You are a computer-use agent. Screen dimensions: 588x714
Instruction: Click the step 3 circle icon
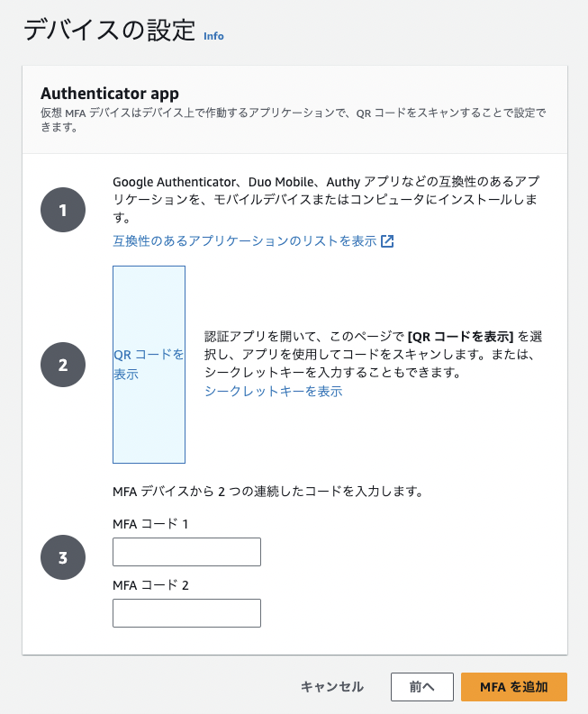pyautogui.click(x=63, y=558)
